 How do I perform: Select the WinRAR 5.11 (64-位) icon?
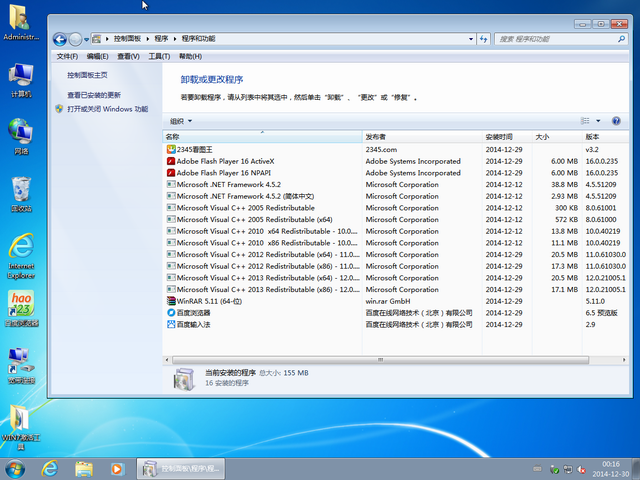171,301
